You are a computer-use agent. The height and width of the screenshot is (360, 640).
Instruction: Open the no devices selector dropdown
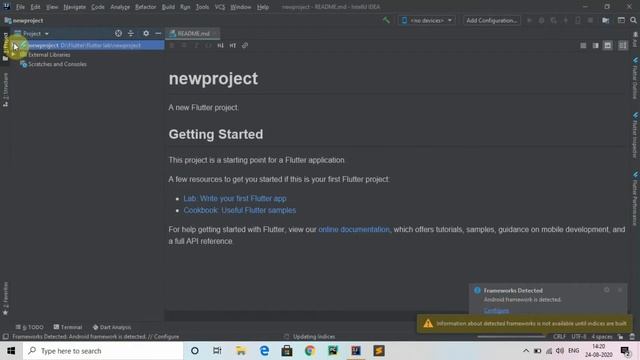pyautogui.click(x=427, y=20)
